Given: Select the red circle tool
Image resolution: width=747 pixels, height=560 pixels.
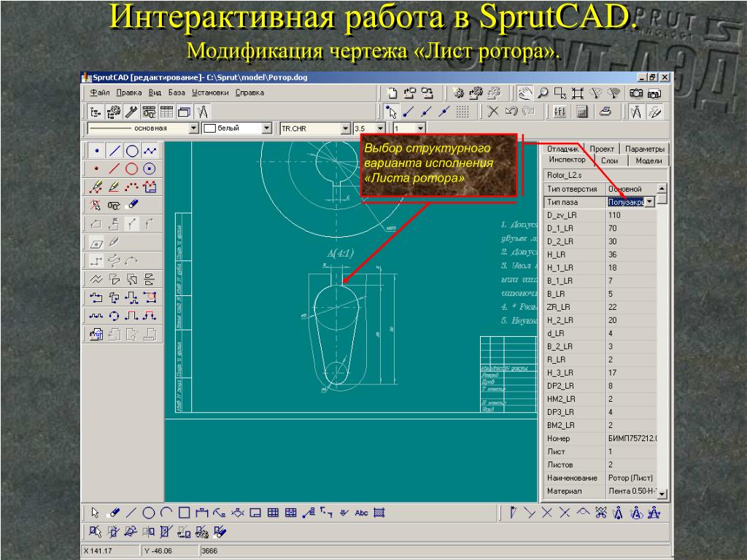Looking at the screenshot, I should point(132,169).
